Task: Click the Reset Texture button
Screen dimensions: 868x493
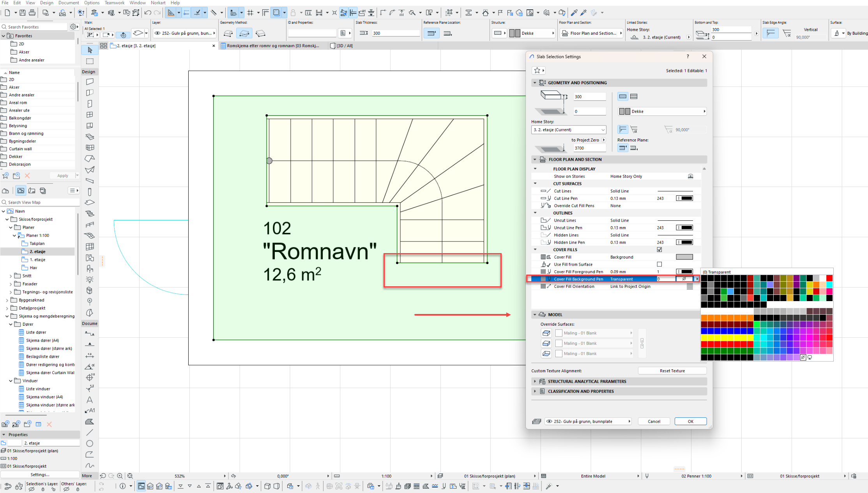Action: pos(672,371)
